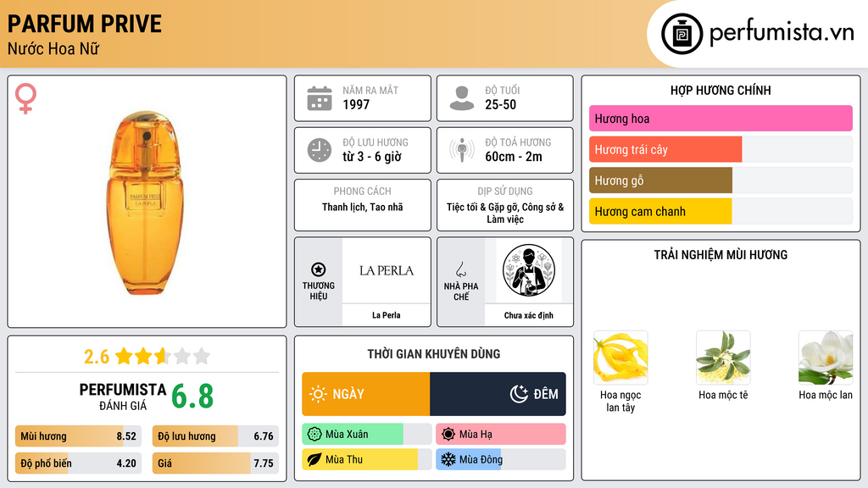The image size is (868, 488).
Task: Click the perfumista.vn perfume bottle logo icon
Action: coord(682,34)
